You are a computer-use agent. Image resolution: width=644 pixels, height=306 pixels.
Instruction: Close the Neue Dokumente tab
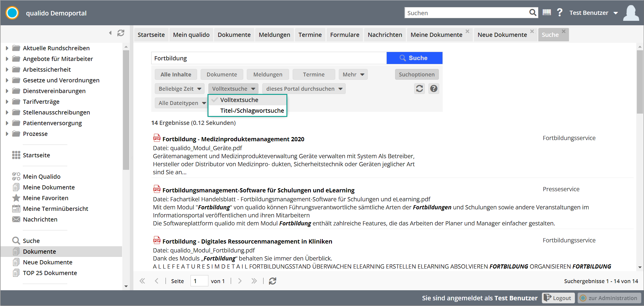pos(532,31)
